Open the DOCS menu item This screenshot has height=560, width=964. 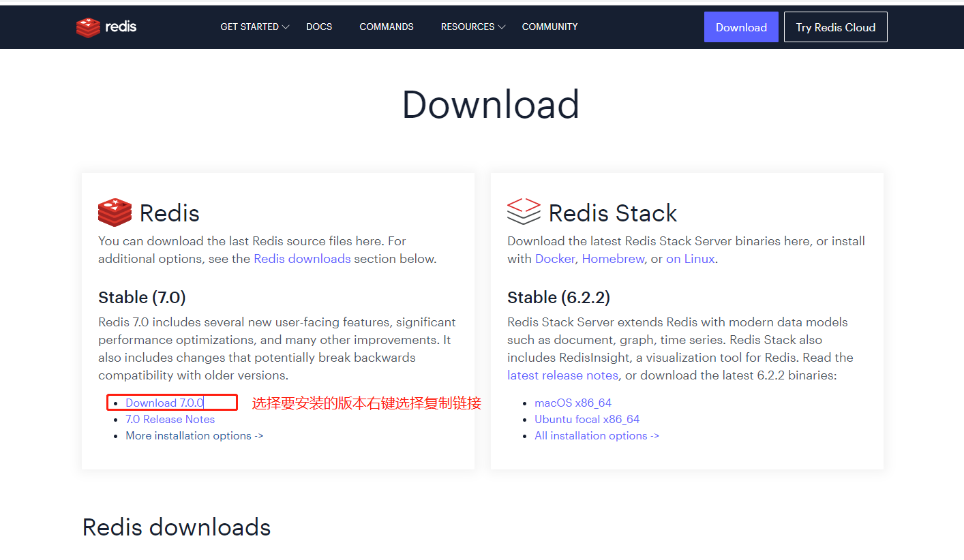pyautogui.click(x=319, y=27)
